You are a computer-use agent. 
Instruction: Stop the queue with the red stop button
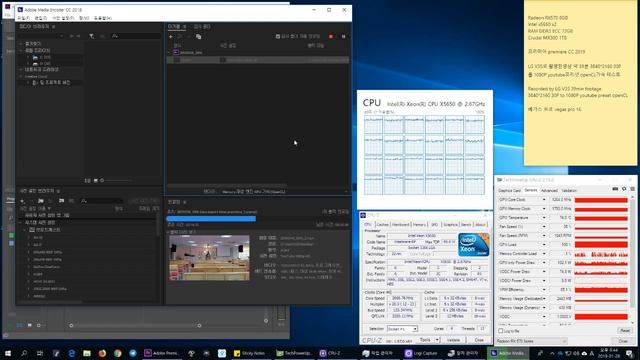point(331,37)
